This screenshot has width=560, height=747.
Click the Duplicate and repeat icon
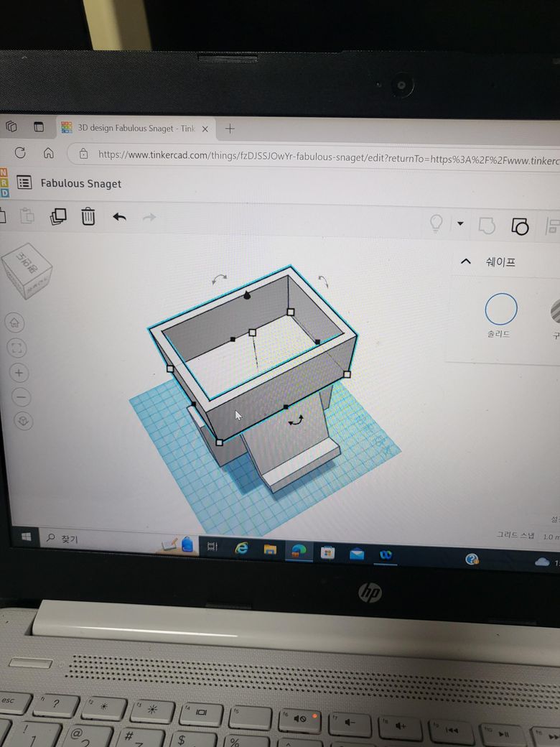pos(58,216)
